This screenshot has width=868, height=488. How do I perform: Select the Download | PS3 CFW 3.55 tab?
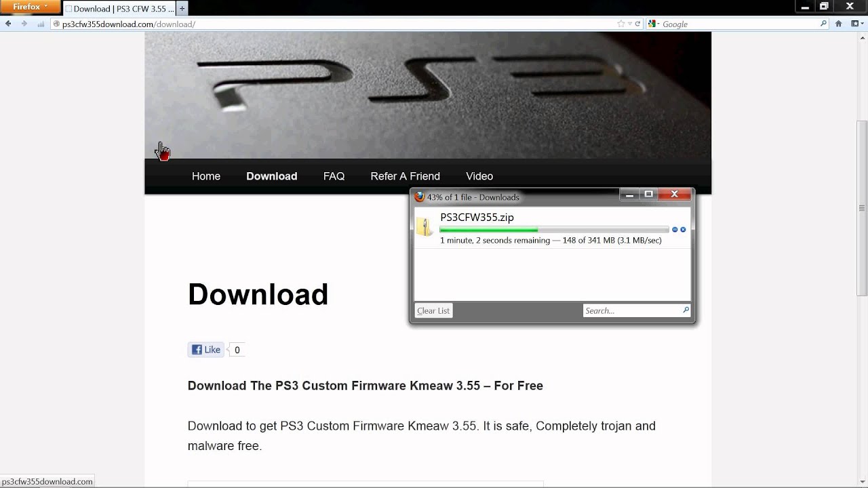coord(119,9)
